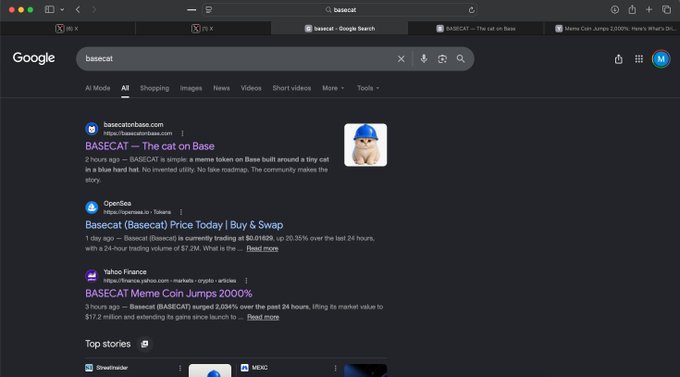Go back with the back arrow
The height and width of the screenshot is (377, 680).
[78, 9]
